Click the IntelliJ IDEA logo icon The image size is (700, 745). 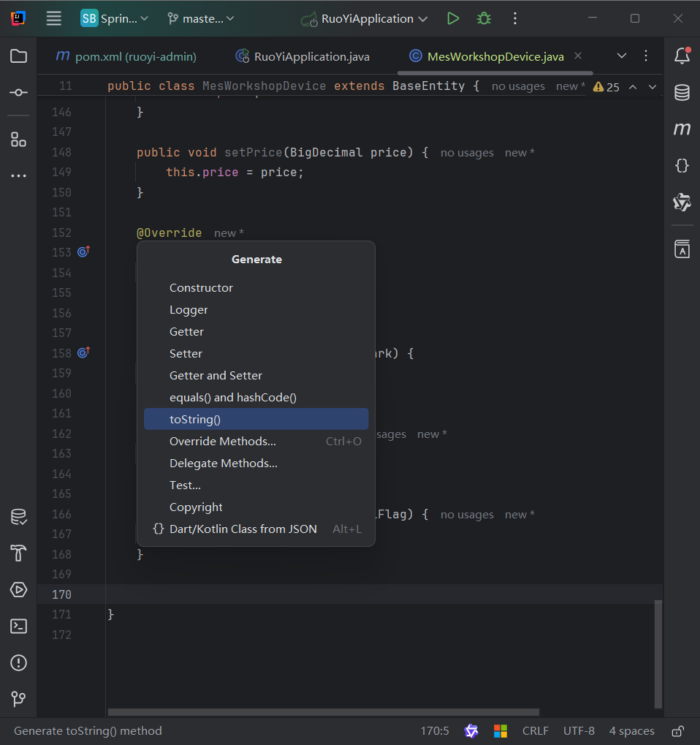tap(18, 18)
